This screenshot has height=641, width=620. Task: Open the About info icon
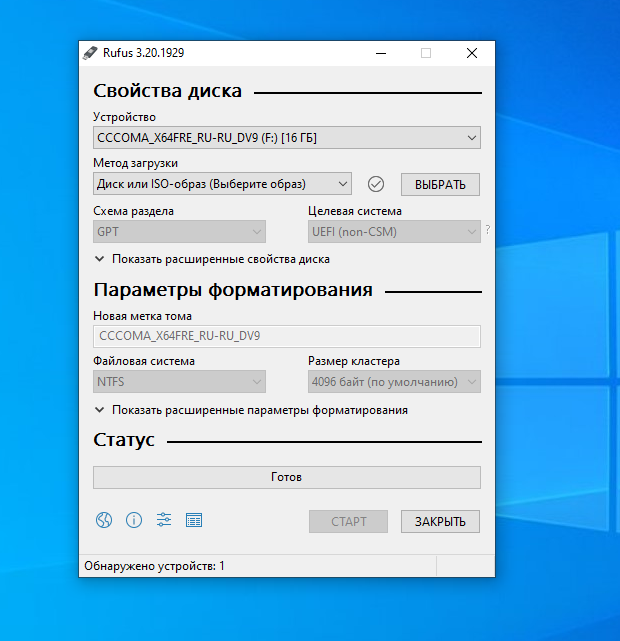tap(134, 520)
